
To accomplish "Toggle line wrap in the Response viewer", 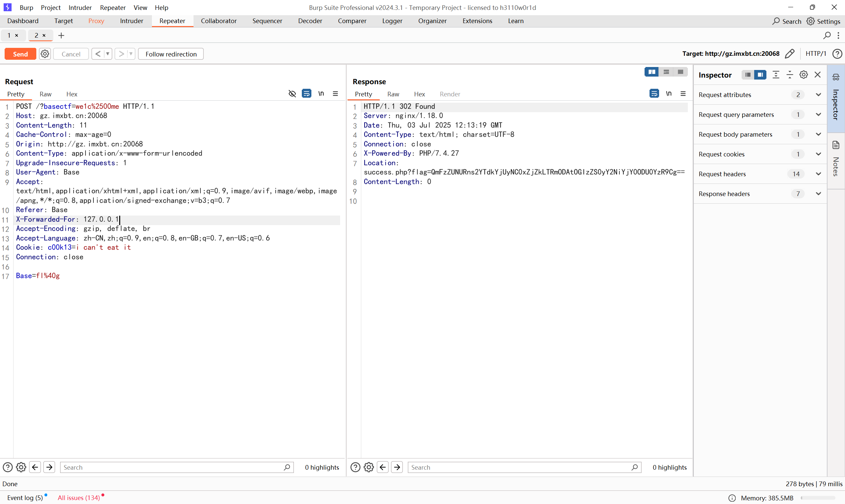I will coord(654,94).
